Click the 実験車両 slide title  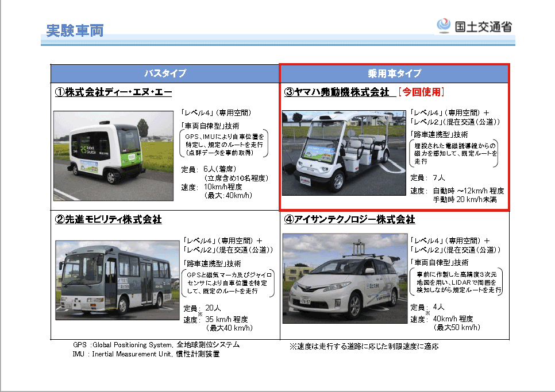75,30
